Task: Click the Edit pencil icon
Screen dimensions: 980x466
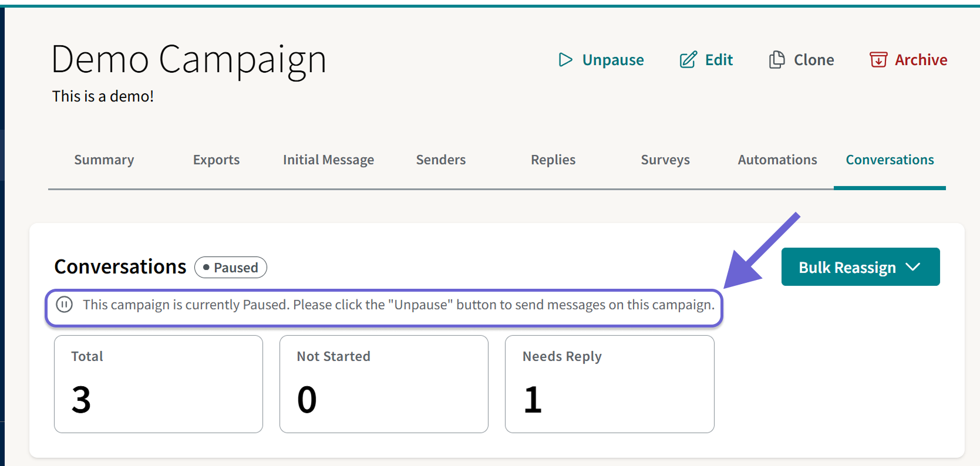Action: [688, 60]
